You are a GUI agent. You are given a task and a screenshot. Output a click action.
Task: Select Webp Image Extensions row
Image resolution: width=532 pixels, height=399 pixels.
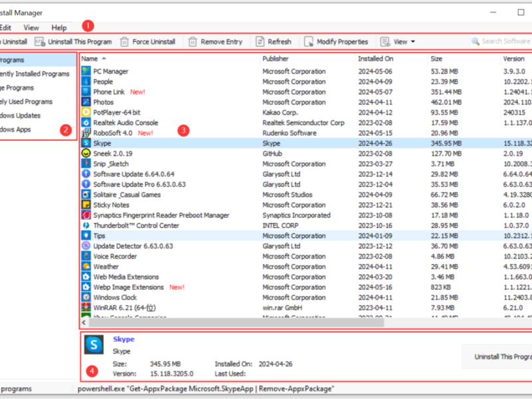[x=307, y=287]
